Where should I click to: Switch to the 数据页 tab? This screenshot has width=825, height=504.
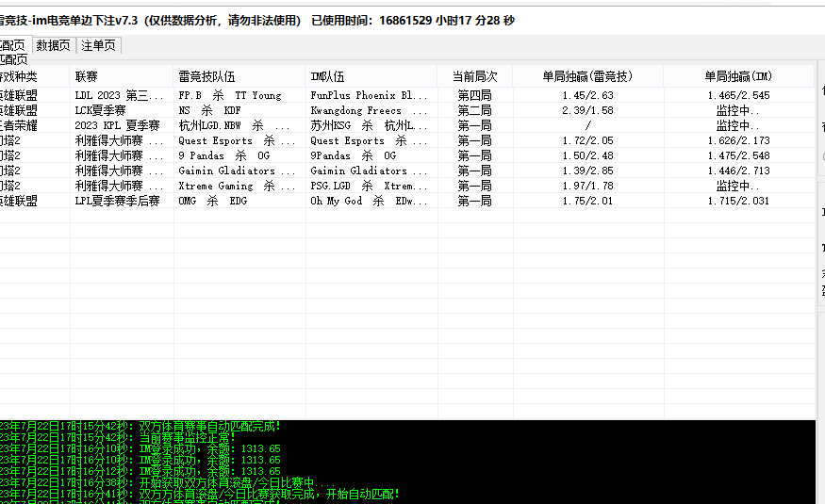tap(54, 46)
